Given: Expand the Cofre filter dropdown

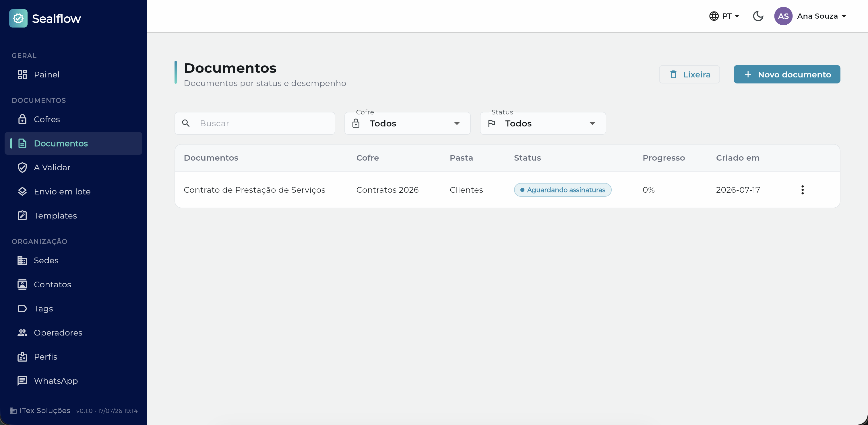Looking at the screenshot, I should coord(407,123).
